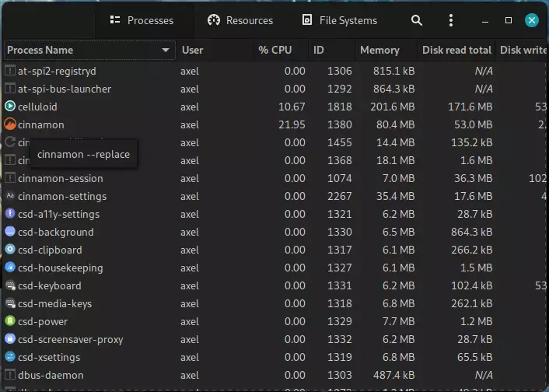The image size is (549, 392).
Task: Switch to the File Systems tab
Action: 340,20
